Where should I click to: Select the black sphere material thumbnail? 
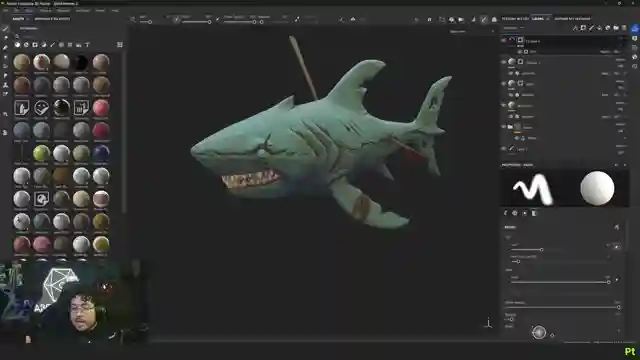click(81, 62)
